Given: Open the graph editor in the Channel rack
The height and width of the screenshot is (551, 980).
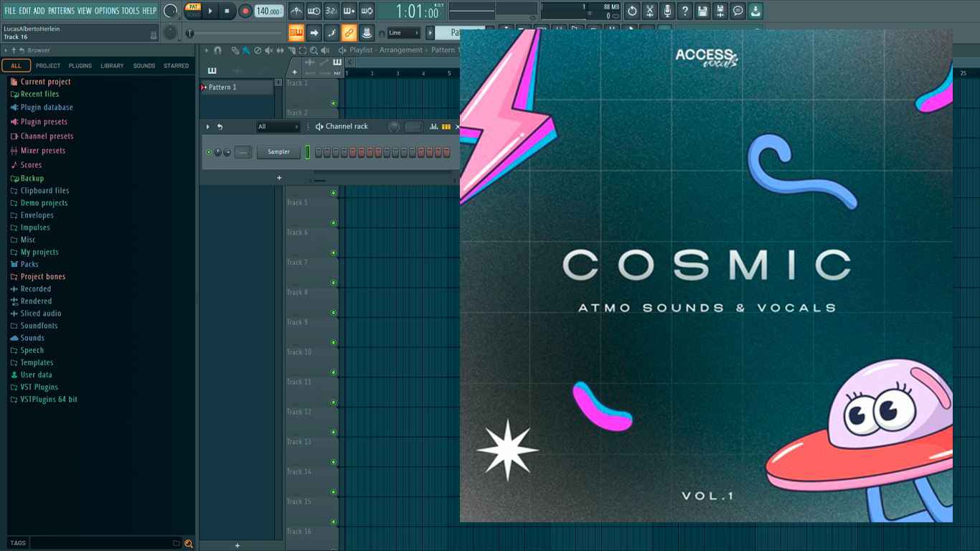Looking at the screenshot, I should (x=434, y=126).
